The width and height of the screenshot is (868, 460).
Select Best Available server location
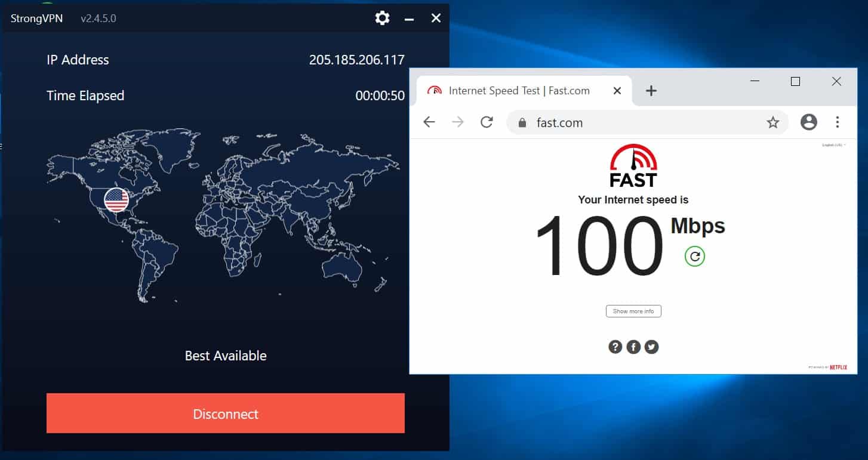click(x=226, y=356)
